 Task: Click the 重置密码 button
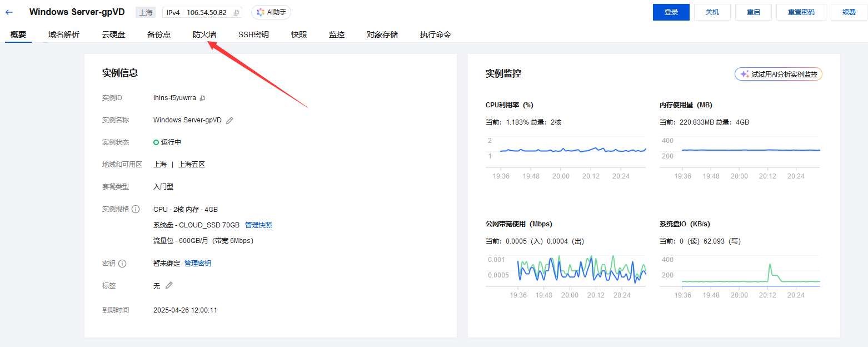coord(800,12)
